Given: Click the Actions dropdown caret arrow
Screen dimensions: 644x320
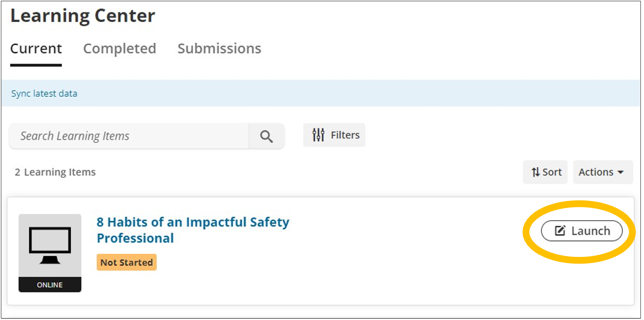Looking at the screenshot, I should click(621, 172).
